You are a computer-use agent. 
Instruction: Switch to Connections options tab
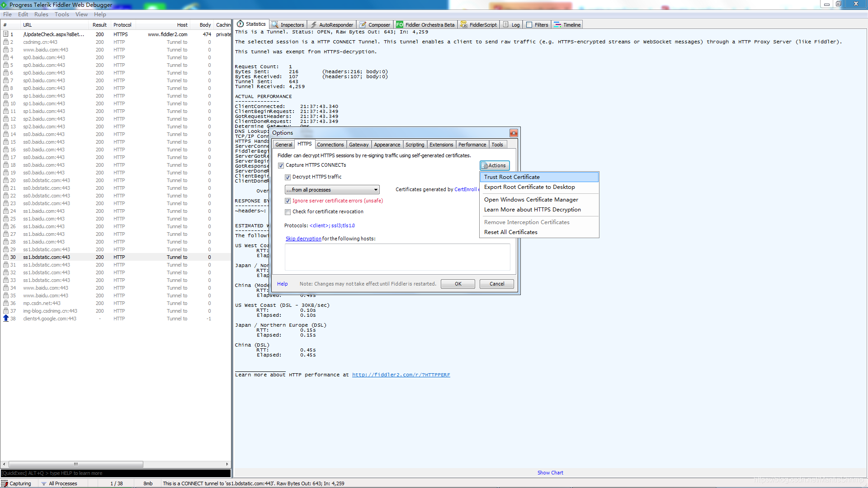coord(330,145)
